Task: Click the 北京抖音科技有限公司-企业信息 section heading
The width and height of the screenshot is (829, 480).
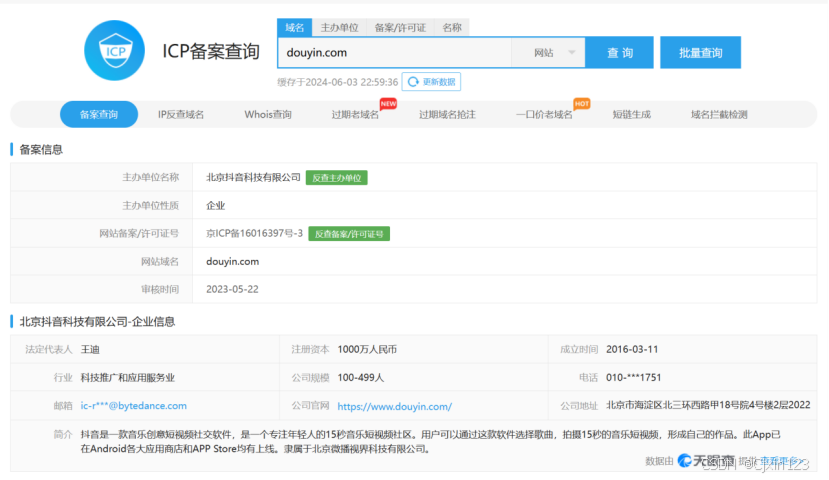Action: (x=97, y=321)
